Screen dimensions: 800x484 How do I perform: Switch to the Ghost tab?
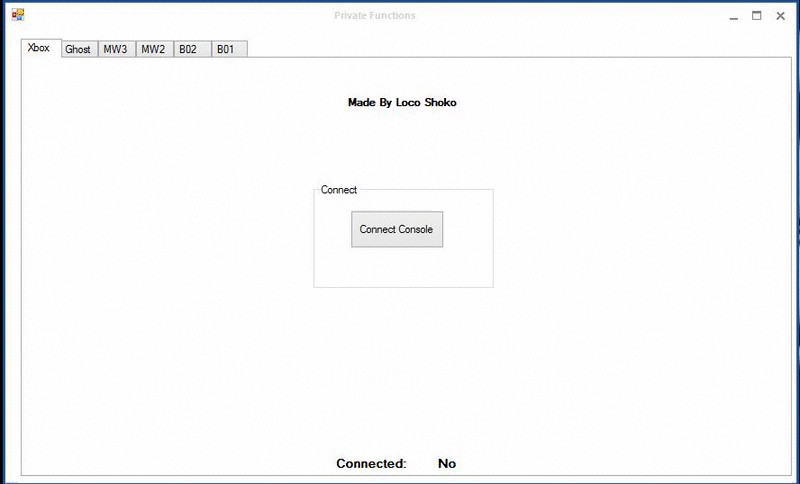(x=80, y=49)
